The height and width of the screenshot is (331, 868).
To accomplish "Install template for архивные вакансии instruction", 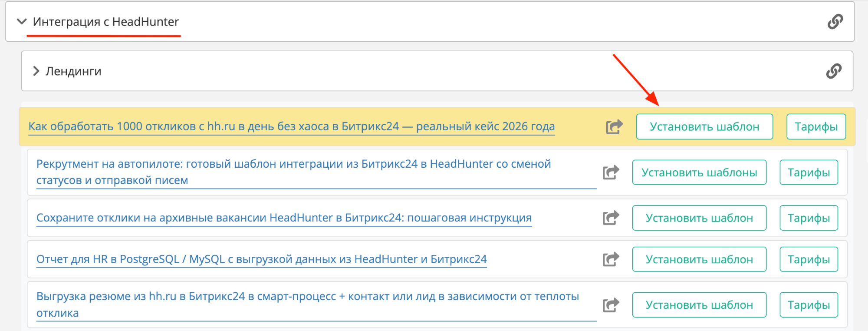I will click(x=699, y=218).
